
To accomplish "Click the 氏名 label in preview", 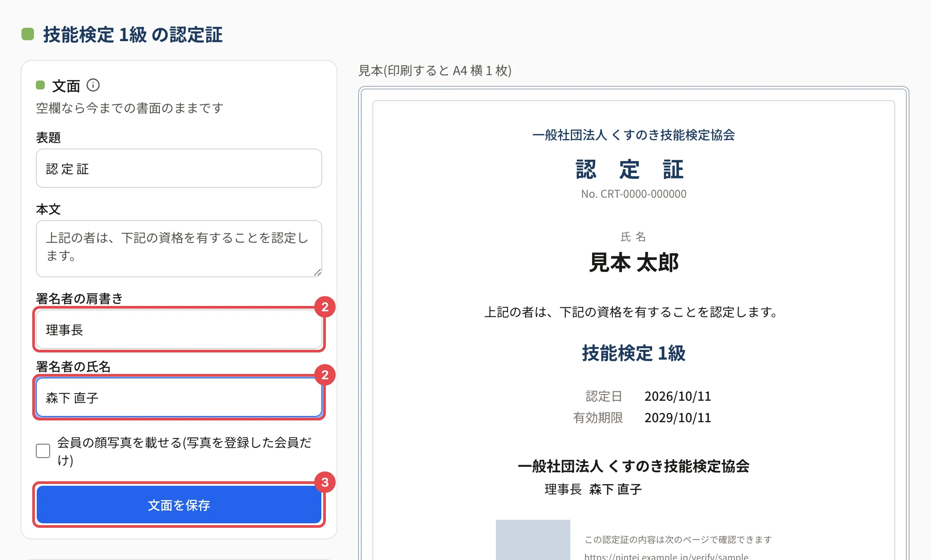I will coord(633,237).
